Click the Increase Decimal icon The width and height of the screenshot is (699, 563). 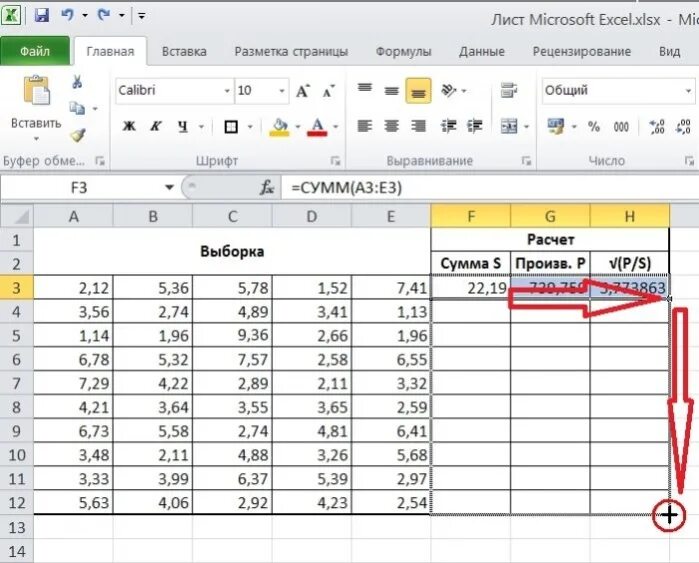(657, 127)
